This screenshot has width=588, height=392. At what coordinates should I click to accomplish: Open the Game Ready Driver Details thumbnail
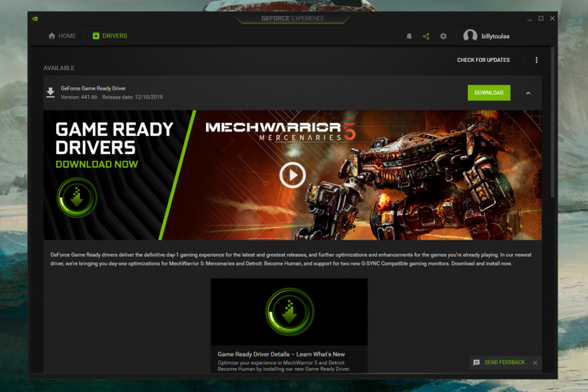pyautogui.click(x=289, y=312)
